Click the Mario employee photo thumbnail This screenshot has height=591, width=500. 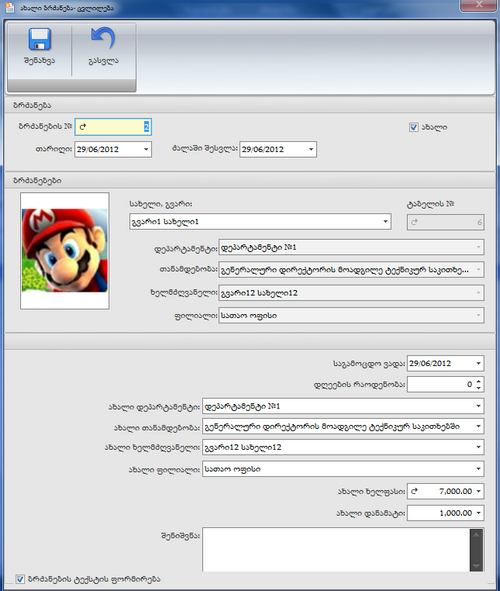point(65,251)
